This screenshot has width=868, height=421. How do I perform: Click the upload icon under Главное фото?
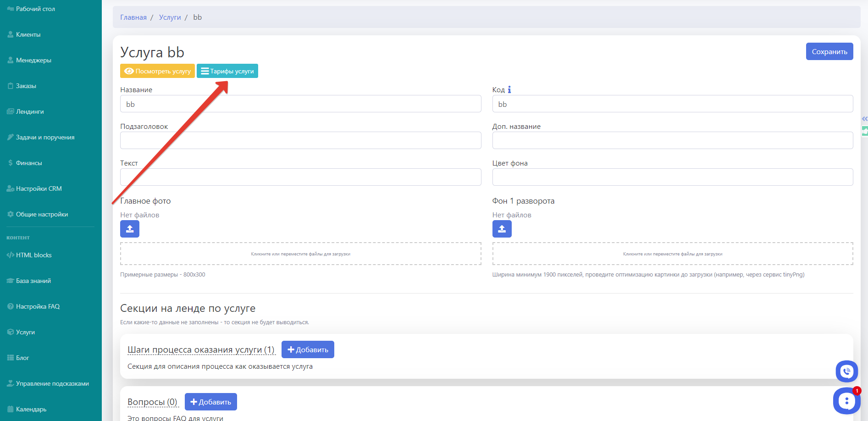(130, 229)
